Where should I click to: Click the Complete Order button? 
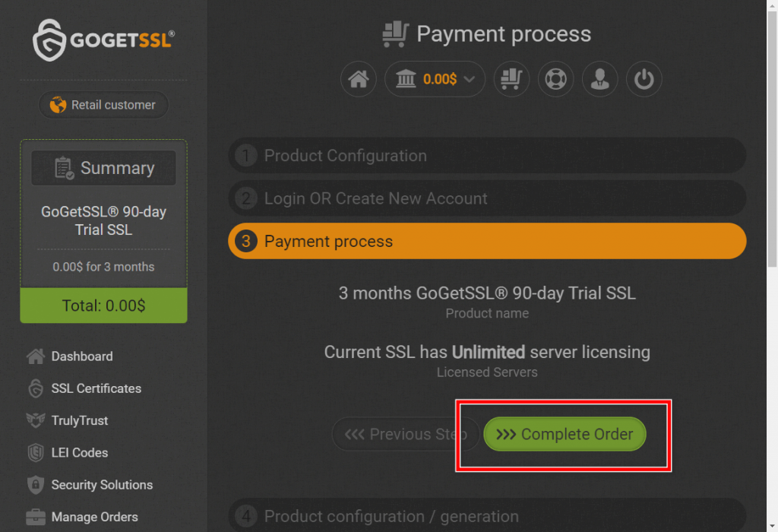565,434
